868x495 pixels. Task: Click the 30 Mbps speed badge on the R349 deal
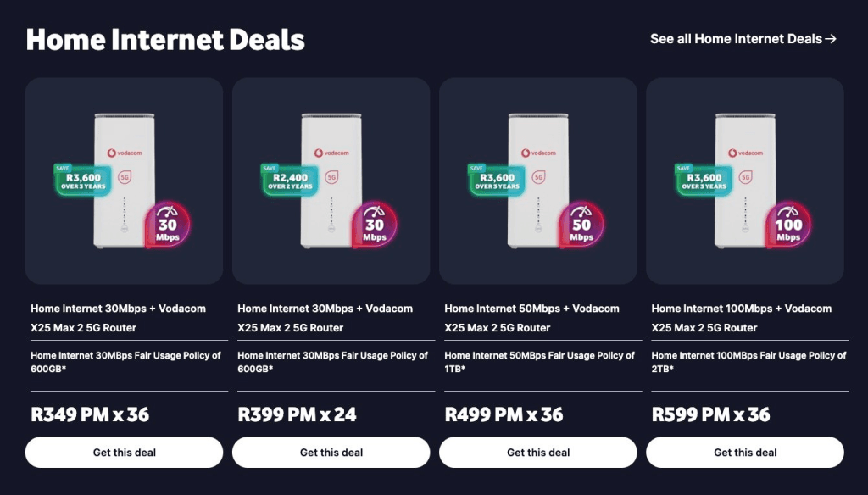(168, 226)
